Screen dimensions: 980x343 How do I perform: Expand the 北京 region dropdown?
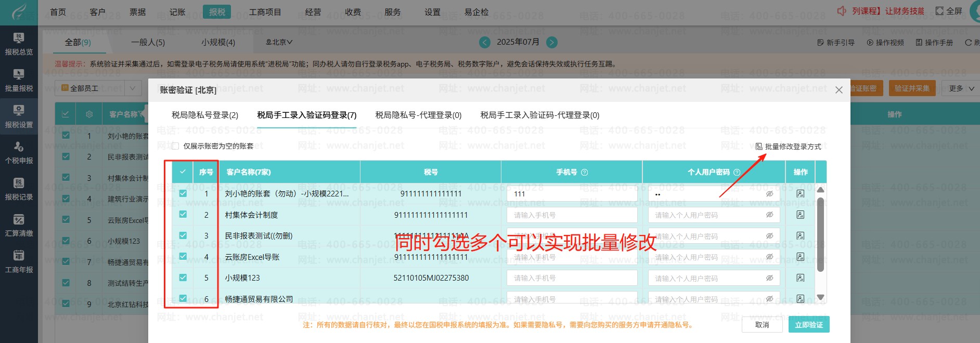coord(279,42)
